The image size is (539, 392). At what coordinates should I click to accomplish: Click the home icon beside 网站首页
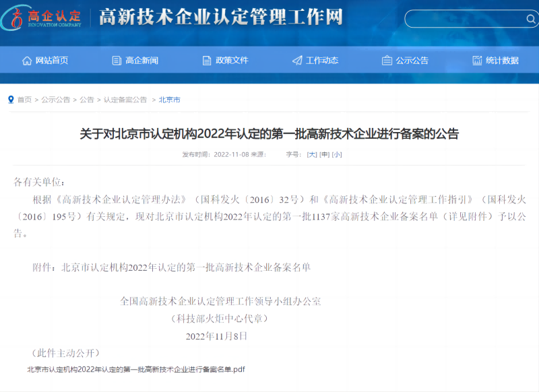pos(27,61)
